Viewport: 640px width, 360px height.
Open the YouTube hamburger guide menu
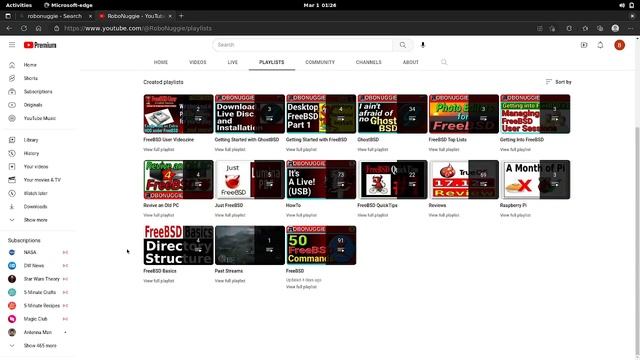(x=12, y=44)
